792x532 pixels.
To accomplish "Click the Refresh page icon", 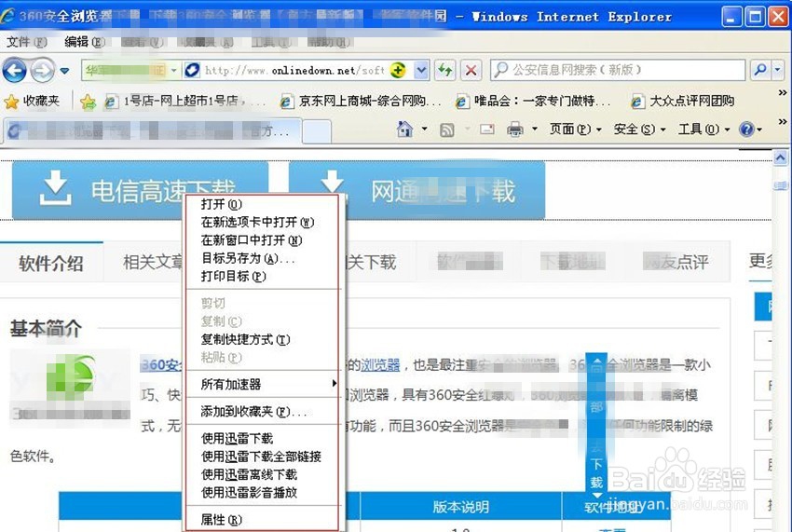I will [445, 70].
